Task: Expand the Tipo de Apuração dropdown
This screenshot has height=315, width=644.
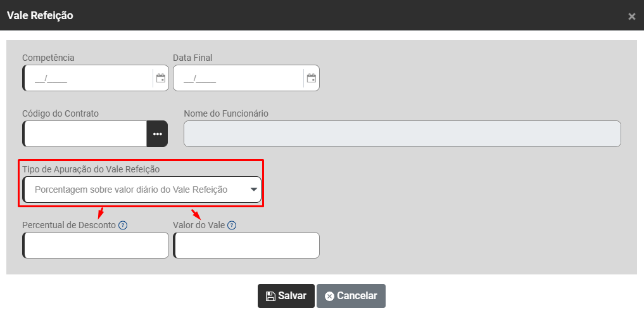Action: [253, 190]
